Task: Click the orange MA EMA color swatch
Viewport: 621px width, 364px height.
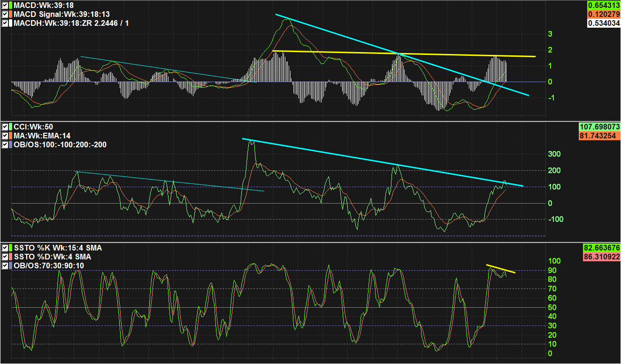Action: tap(10, 136)
